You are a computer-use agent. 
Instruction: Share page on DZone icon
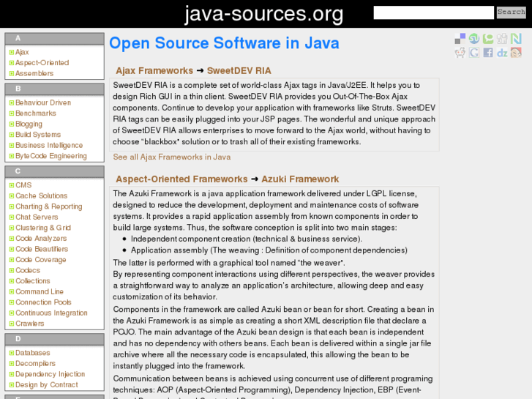502,52
